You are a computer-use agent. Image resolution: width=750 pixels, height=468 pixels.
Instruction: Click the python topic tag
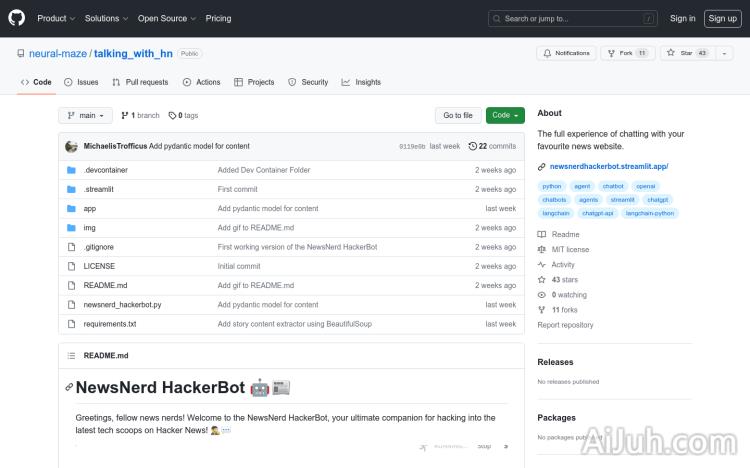click(551, 186)
